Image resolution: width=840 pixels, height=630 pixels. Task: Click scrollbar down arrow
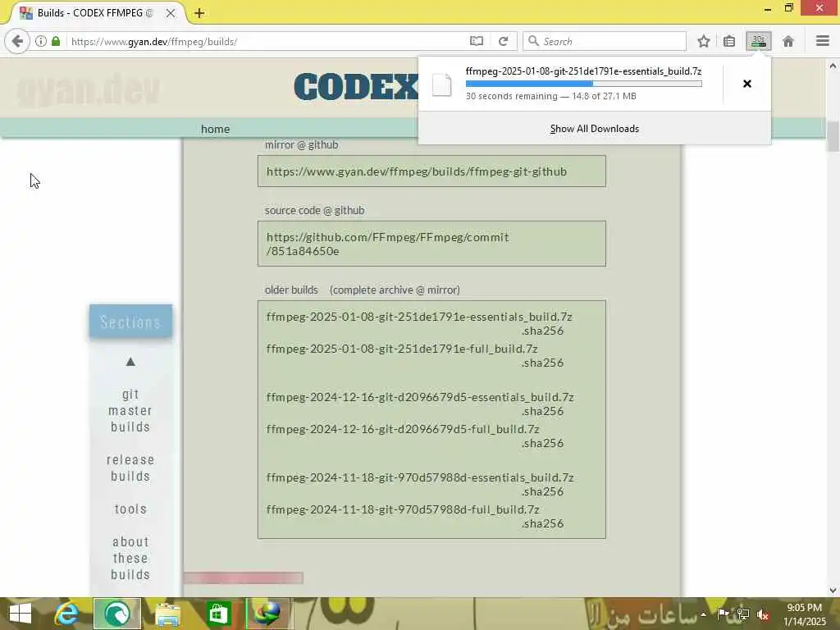(833, 591)
